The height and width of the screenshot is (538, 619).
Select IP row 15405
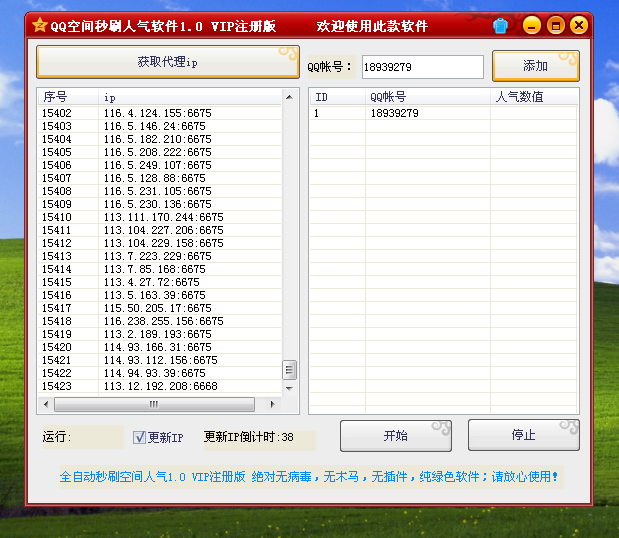tap(159, 152)
